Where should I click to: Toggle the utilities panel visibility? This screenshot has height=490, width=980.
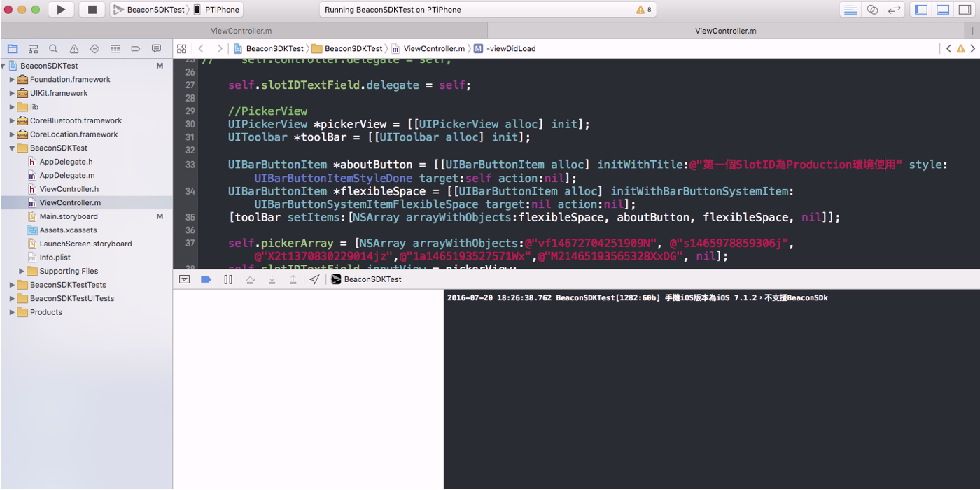coord(965,10)
